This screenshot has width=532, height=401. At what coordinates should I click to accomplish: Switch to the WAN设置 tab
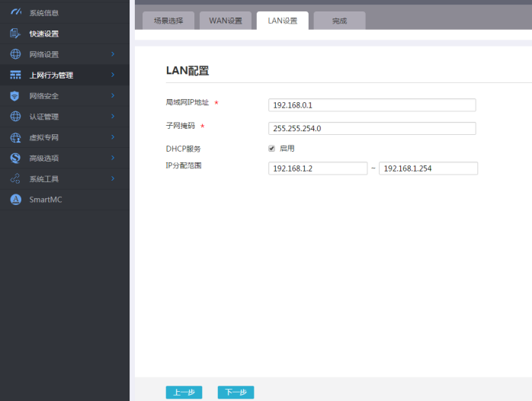pyautogui.click(x=226, y=21)
